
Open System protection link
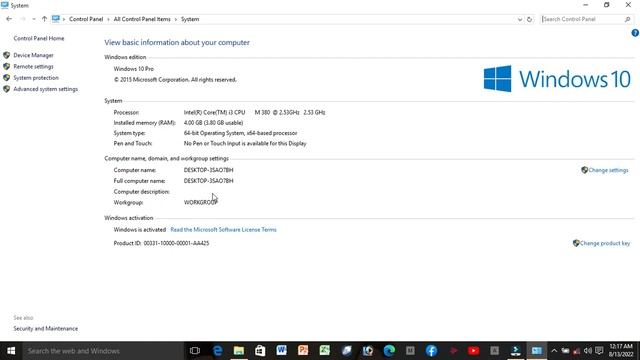tap(36, 78)
